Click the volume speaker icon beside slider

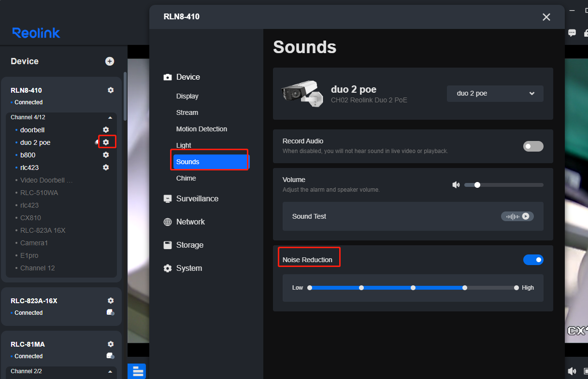[x=456, y=185]
